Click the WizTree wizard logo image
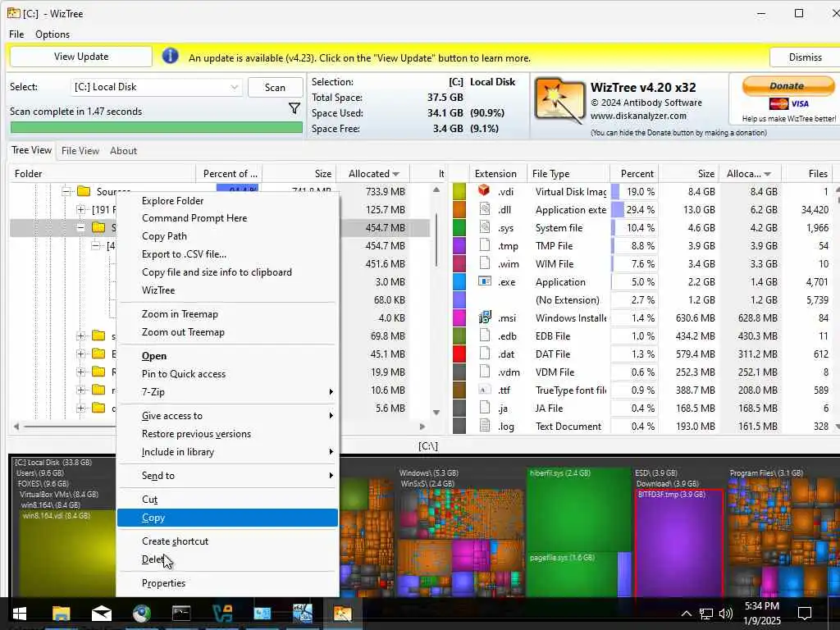Screen dimensions: 840x630 559,101
